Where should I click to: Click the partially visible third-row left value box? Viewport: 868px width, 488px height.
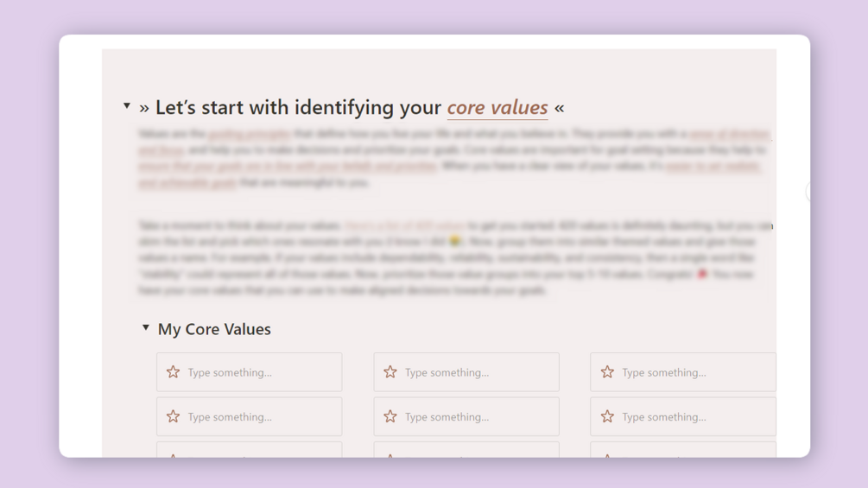249,450
